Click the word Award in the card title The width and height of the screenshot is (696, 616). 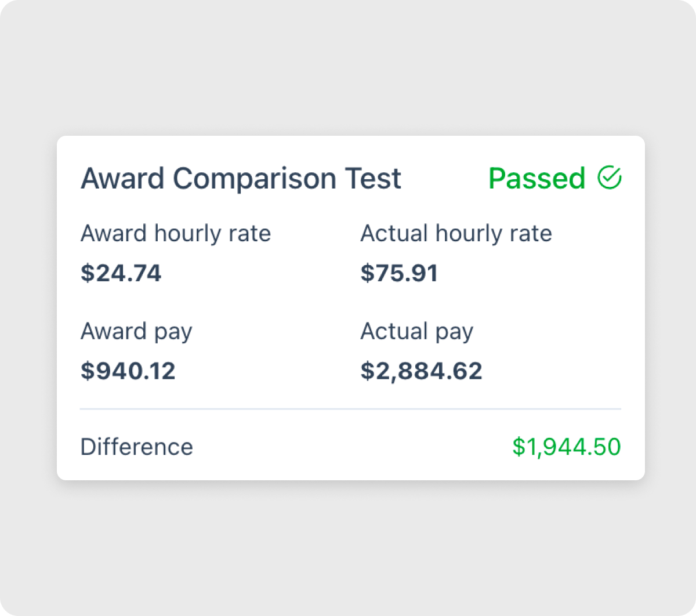[122, 179]
